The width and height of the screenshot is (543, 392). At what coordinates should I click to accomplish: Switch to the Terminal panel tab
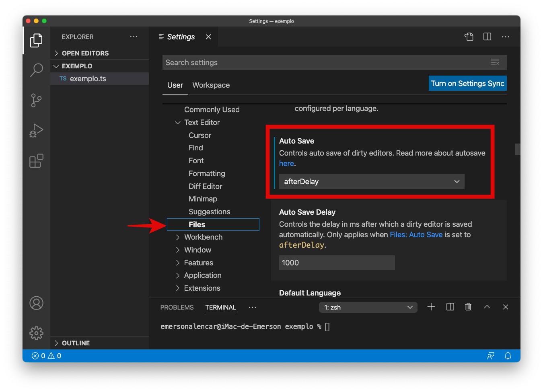point(220,307)
